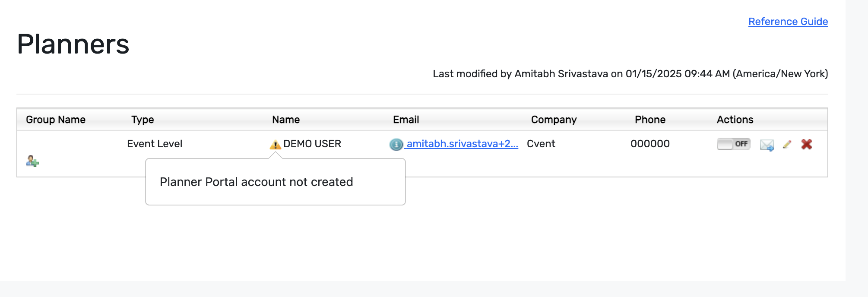868x297 pixels.
Task: Edit planner with the pencil icon
Action: (787, 145)
